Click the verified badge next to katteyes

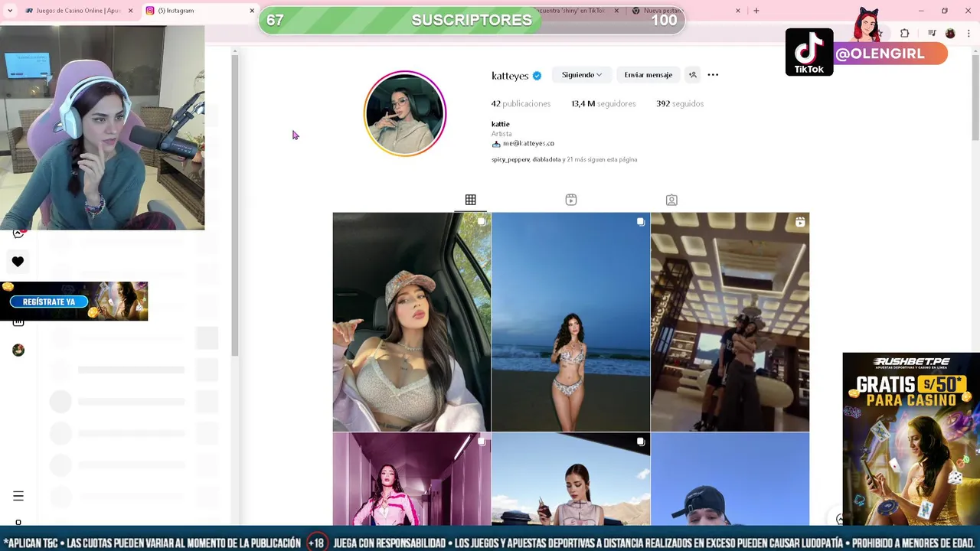tap(537, 76)
